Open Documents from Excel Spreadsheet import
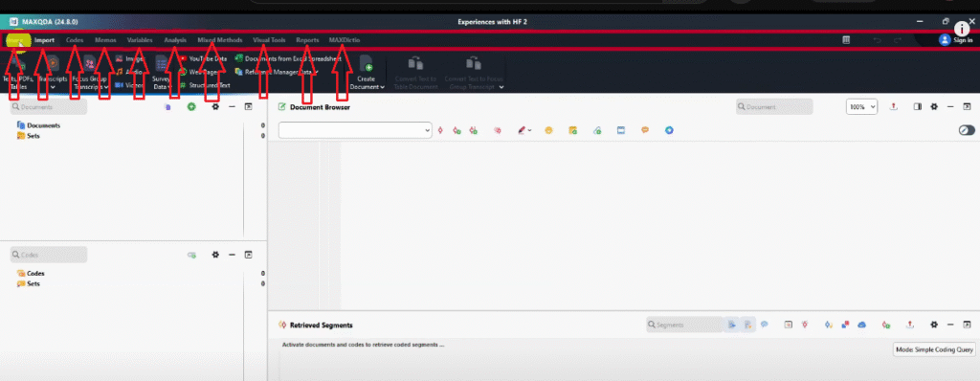This screenshot has height=381, width=980. point(289,58)
